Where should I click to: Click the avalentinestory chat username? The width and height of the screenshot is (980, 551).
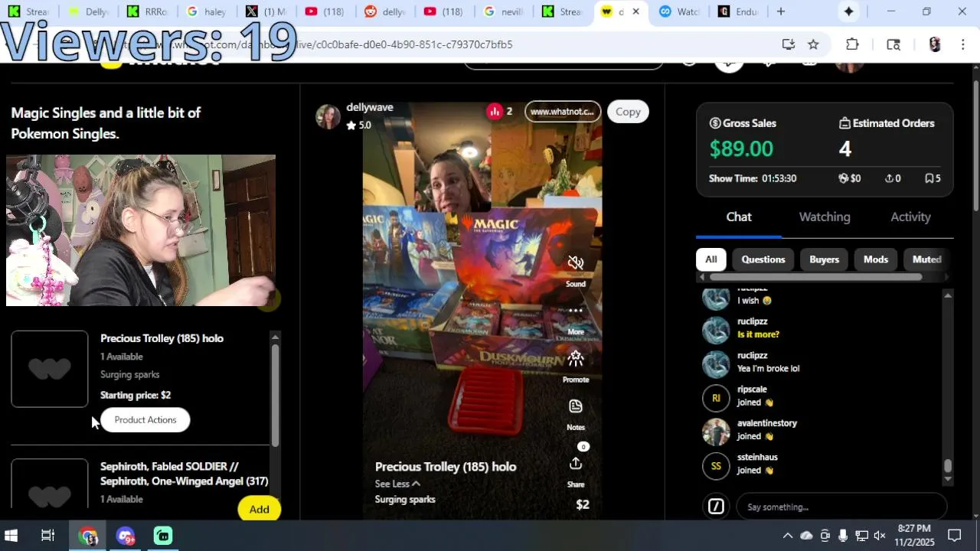(x=767, y=423)
